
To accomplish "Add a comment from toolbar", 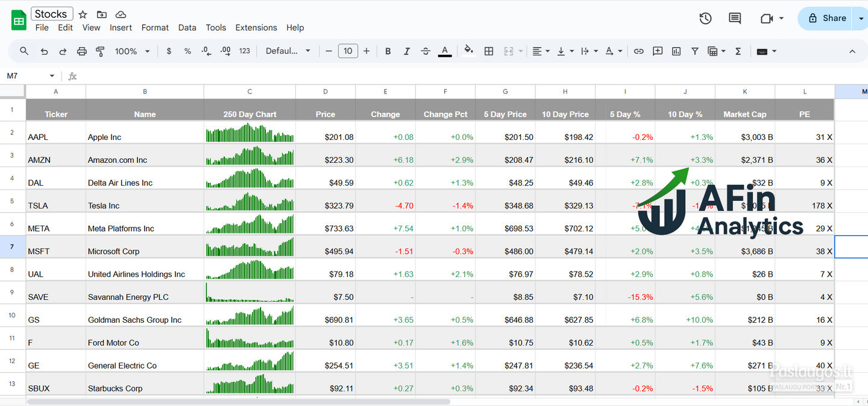I will (x=658, y=51).
